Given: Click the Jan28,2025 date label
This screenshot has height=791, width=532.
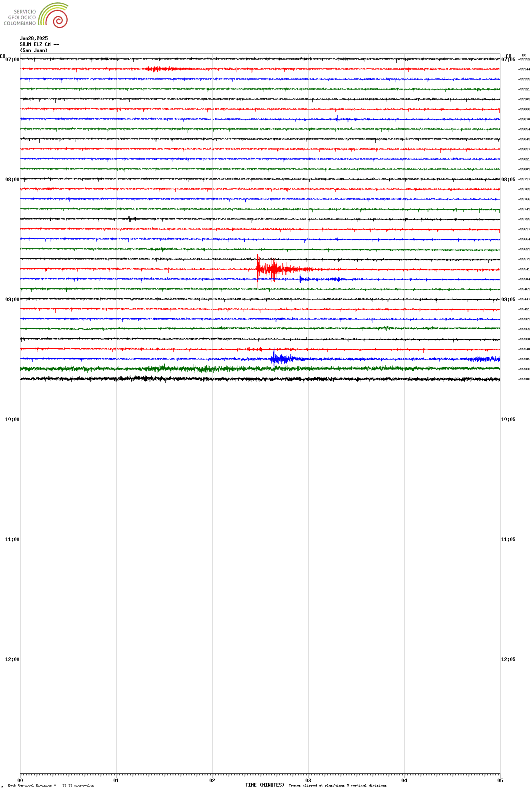Looking at the screenshot, I should pos(34,38).
